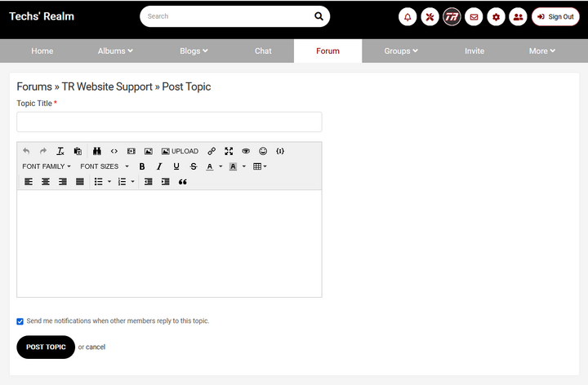The height and width of the screenshot is (385, 588).
Task: Open source code view icon
Action: point(114,151)
